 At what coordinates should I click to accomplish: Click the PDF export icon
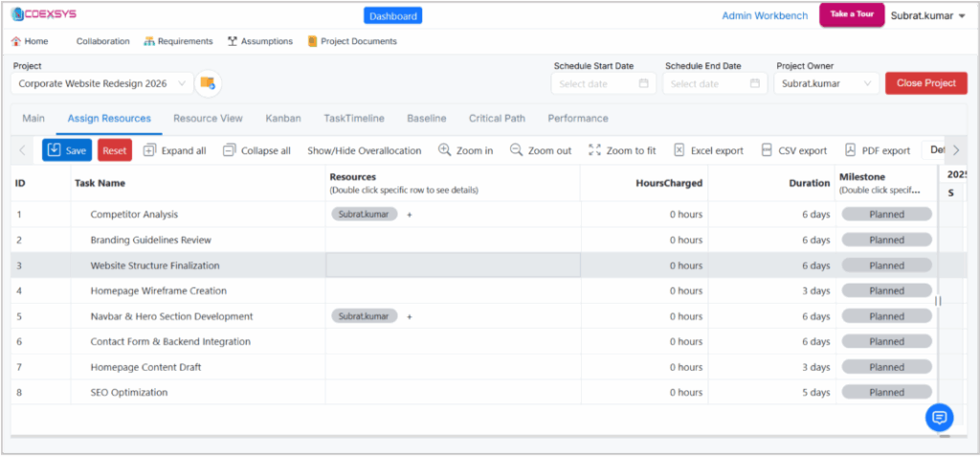coord(850,150)
